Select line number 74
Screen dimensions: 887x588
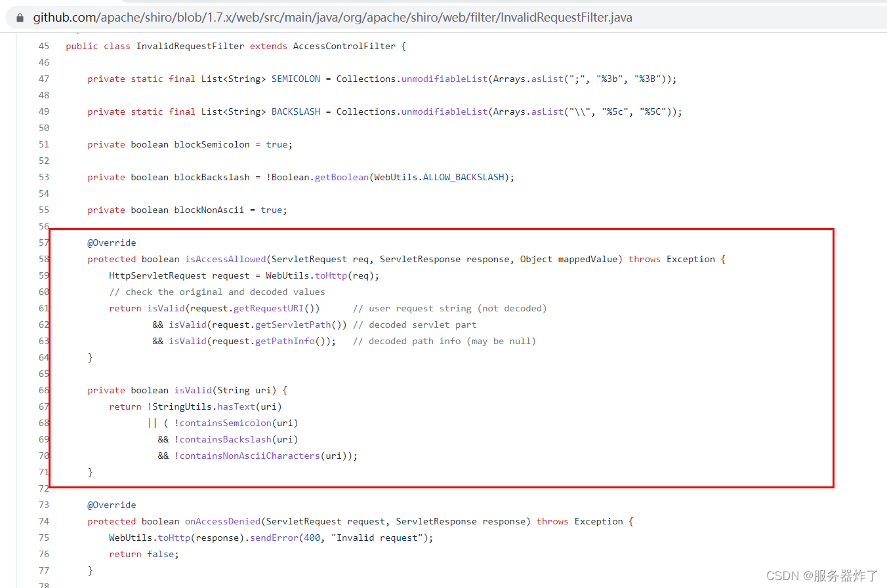tap(44, 521)
